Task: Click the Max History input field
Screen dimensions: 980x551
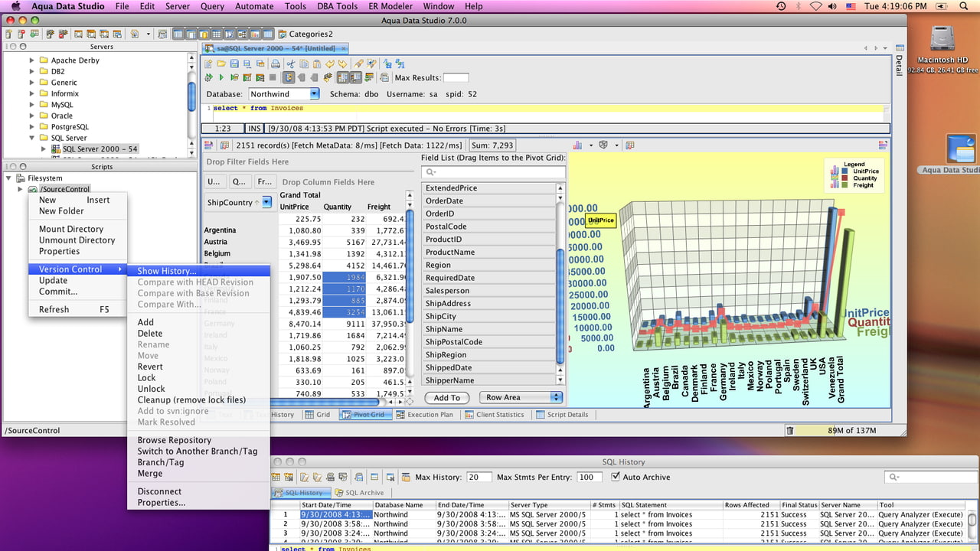Action: [479, 477]
